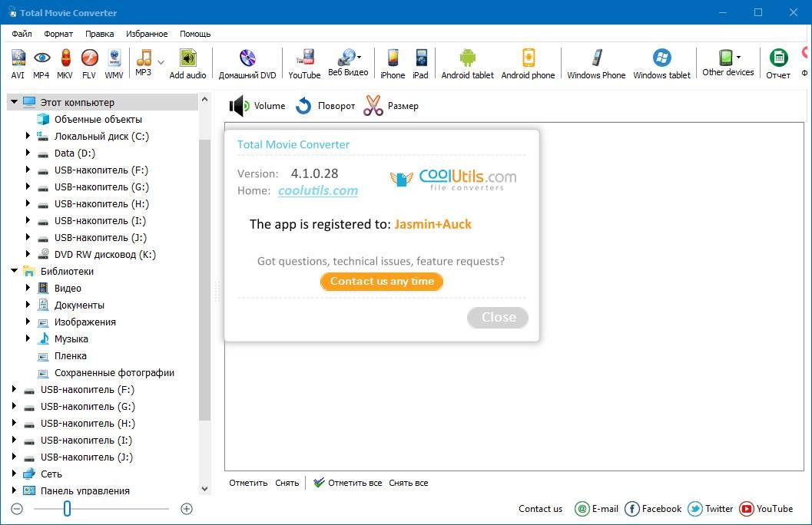Screen dimensions: 812x525
Task: Open the Правка menu
Action: tap(99, 34)
